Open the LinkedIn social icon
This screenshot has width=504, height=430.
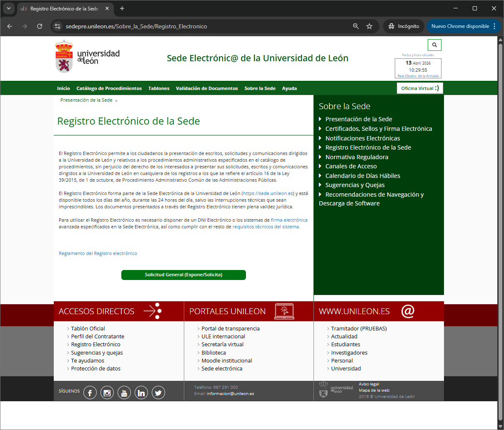(x=141, y=392)
